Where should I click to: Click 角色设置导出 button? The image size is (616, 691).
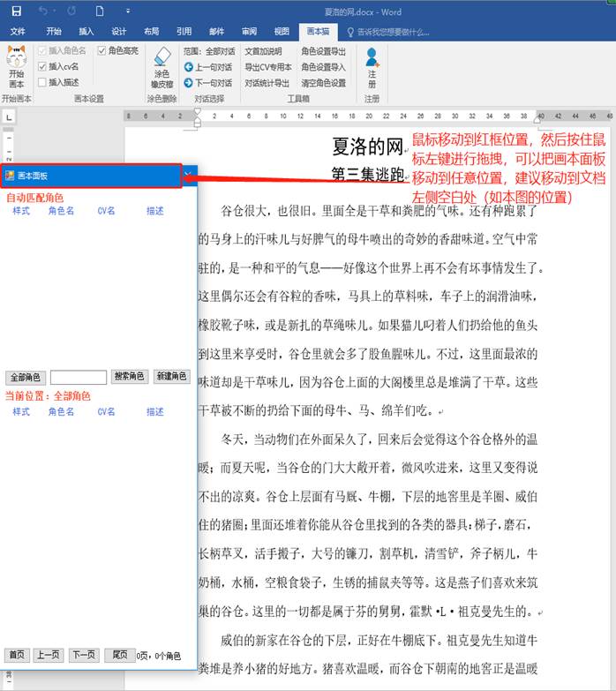(323, 51)
